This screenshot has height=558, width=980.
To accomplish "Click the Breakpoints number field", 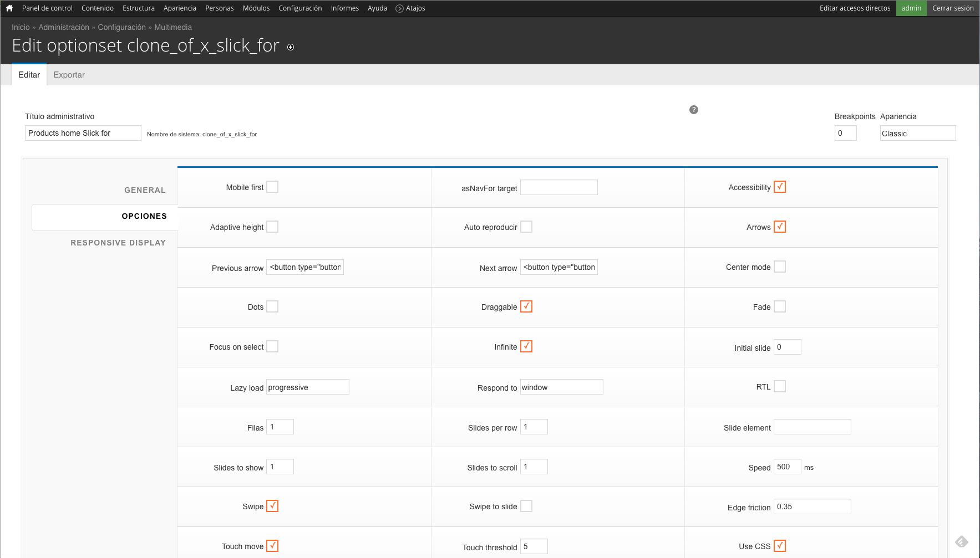I will pos(845,132).
